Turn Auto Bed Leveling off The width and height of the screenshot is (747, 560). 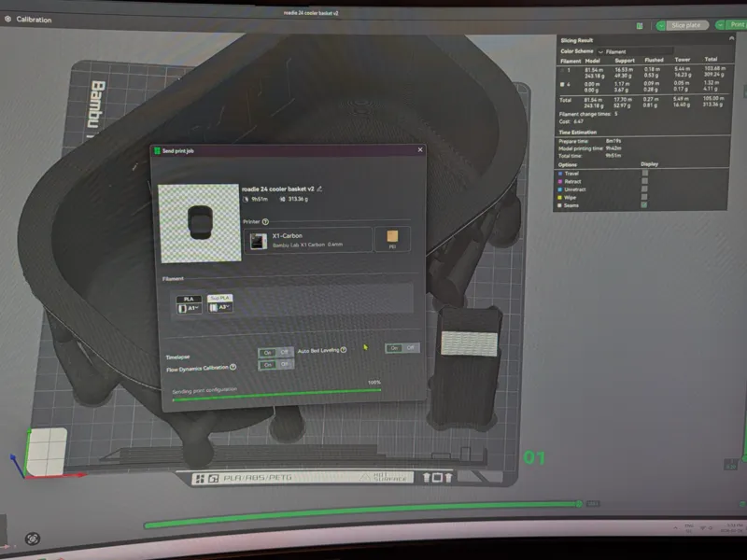411,348
